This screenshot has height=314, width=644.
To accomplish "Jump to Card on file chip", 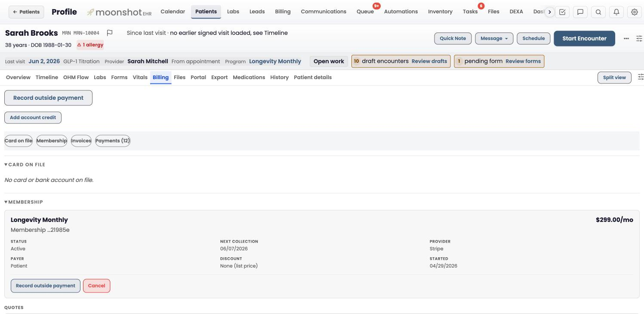I will click(x=18, y=141).
